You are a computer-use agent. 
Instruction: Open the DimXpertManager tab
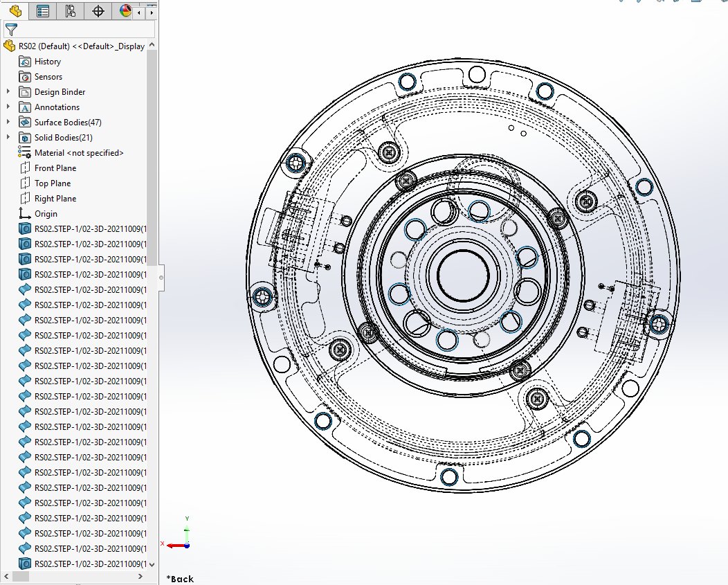click(x=98, y=10)
